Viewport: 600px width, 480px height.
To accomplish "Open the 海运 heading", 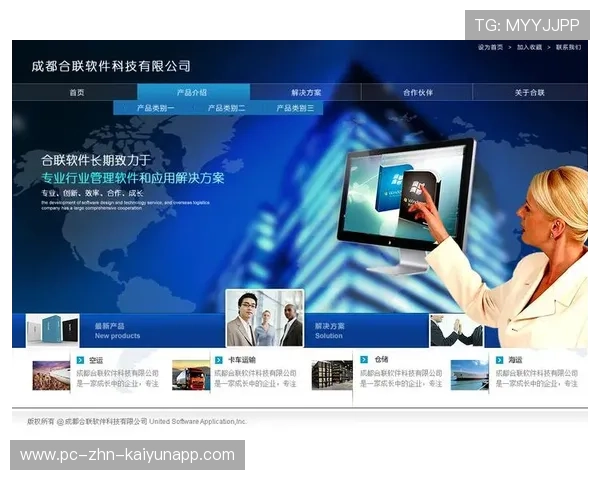I will (515, 360).
